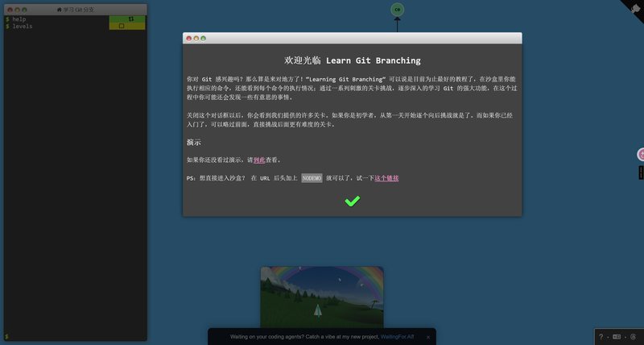Focus the terminal command prompt input

(x=76, y=337)
